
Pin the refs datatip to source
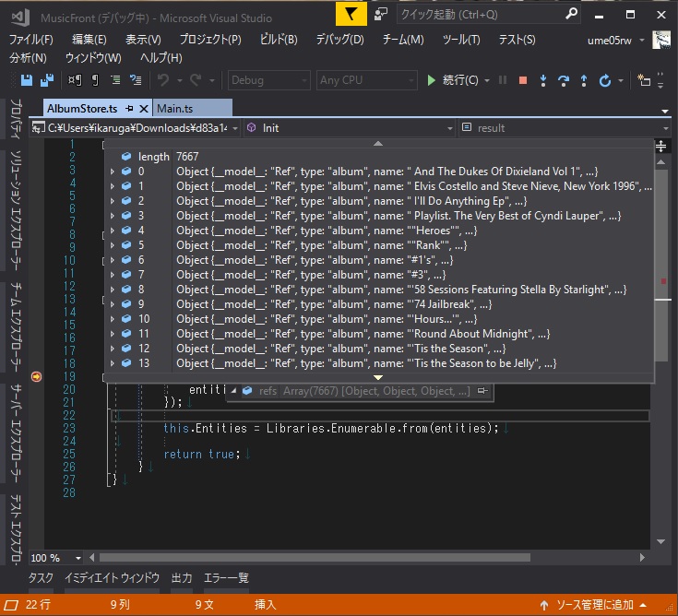point(482,391)
